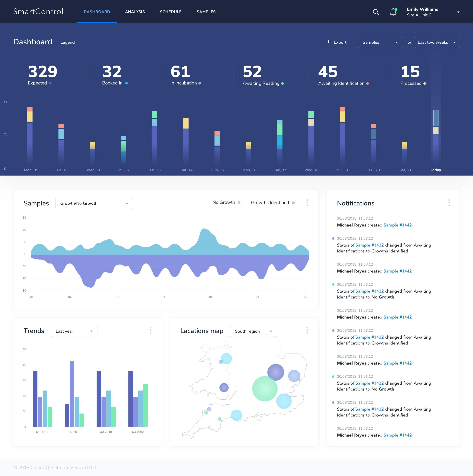Viewport: 473px width, 476px height.
Task: Open first Sample #1442 notification link
Action: coord(397,225)
